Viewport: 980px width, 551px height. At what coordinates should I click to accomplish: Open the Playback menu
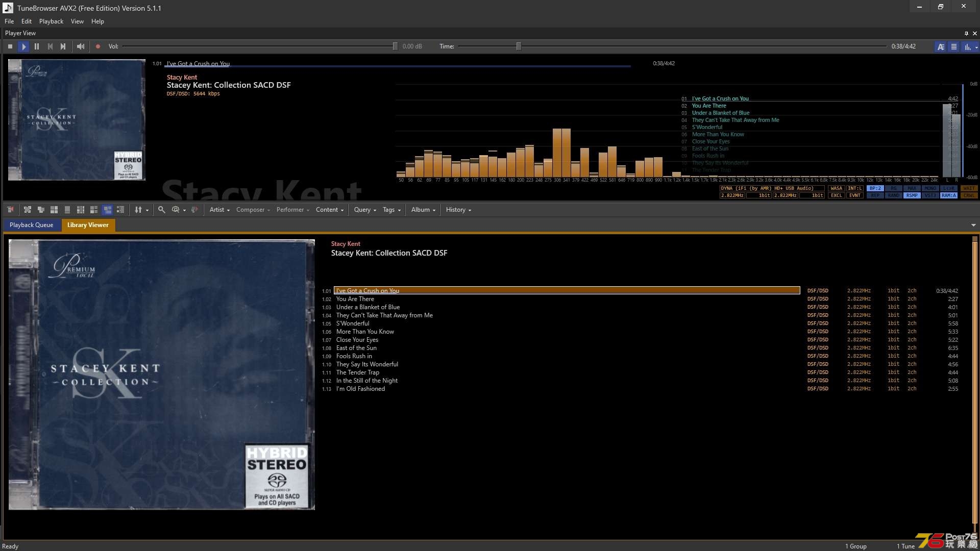click(51, 21)
